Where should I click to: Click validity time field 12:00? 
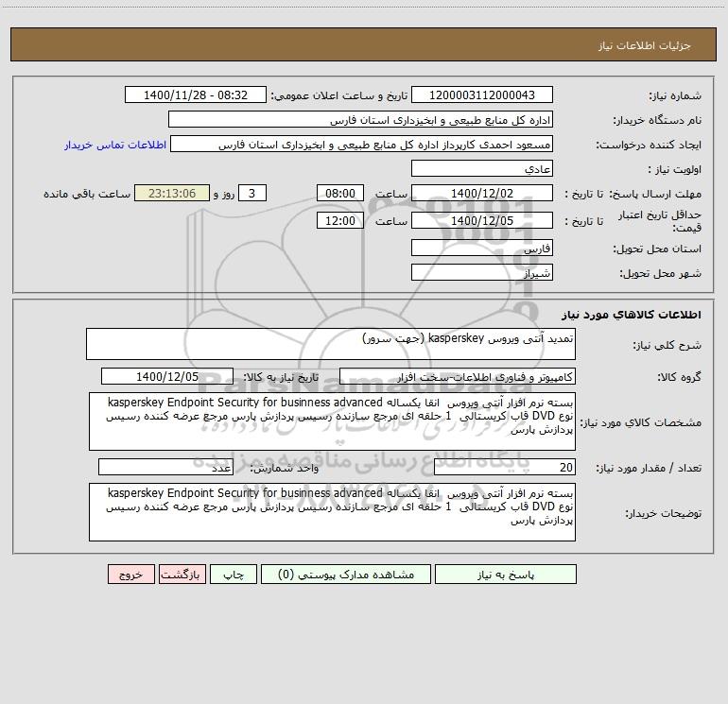[x=339, y=221]
